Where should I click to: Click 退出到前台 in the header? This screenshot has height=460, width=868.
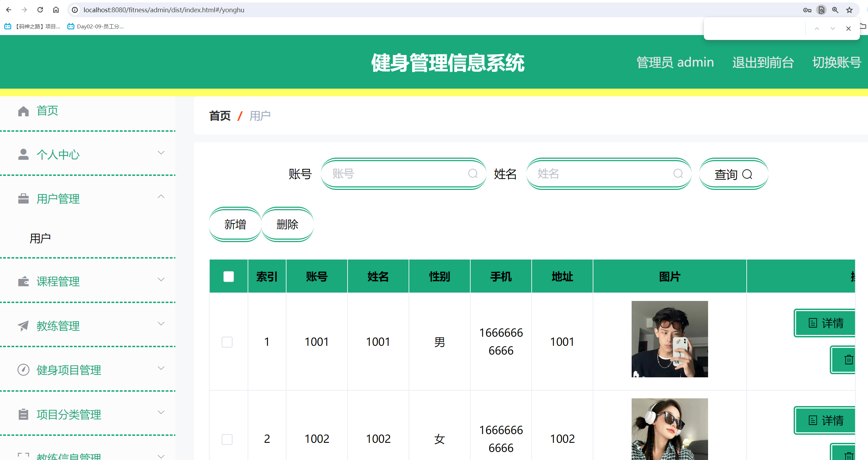[763, 62]
